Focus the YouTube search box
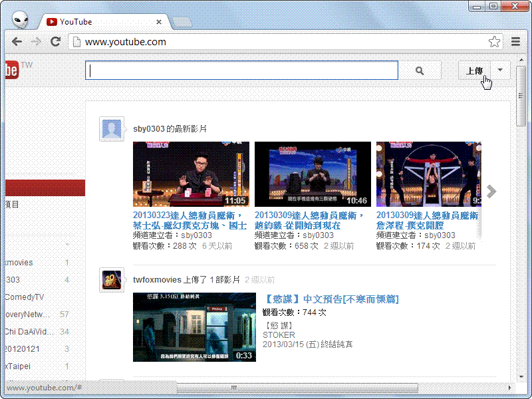 241,70
